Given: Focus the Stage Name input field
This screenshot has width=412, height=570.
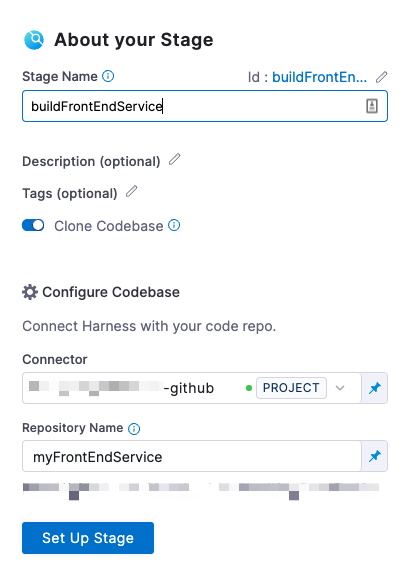Looking at the screenshot, I should (x=205, y=106).
